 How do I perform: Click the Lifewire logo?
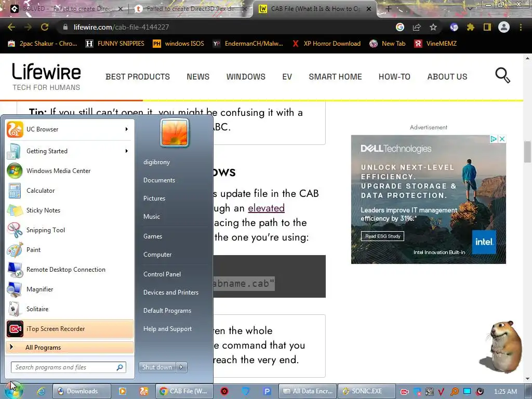(46, 77)
